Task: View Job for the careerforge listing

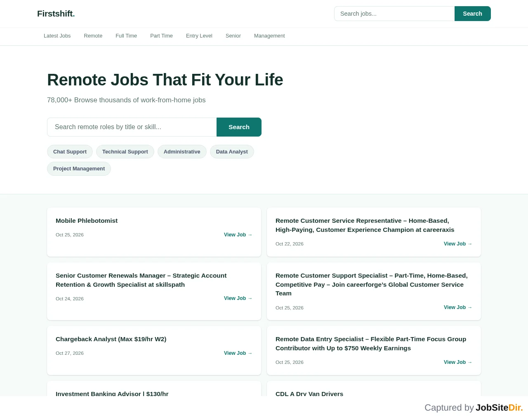Action: [458, 307]
